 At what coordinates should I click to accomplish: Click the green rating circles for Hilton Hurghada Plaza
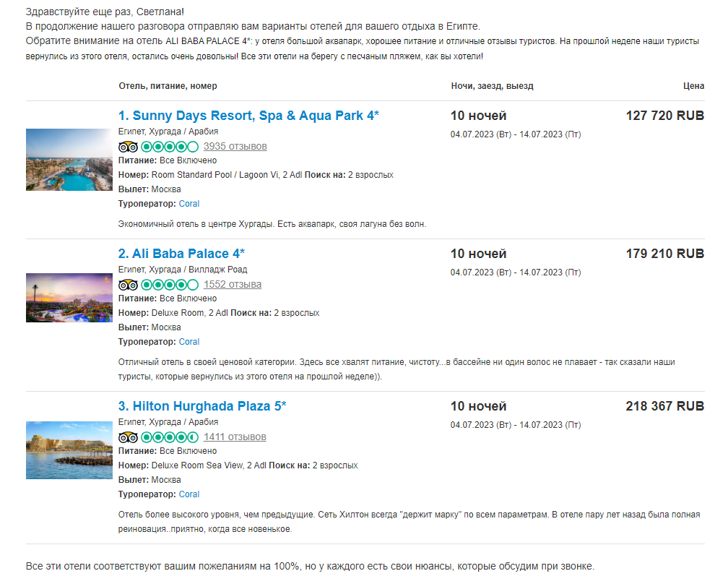170,437
